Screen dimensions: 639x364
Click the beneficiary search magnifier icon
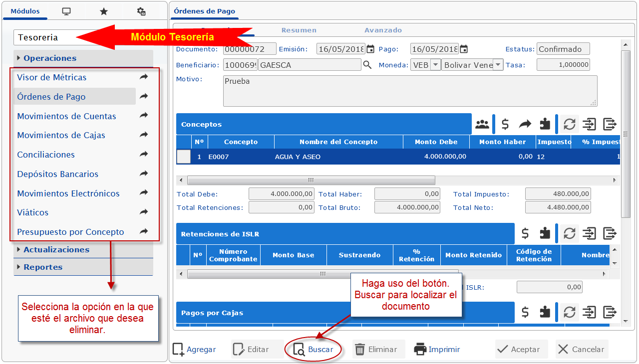367,65
